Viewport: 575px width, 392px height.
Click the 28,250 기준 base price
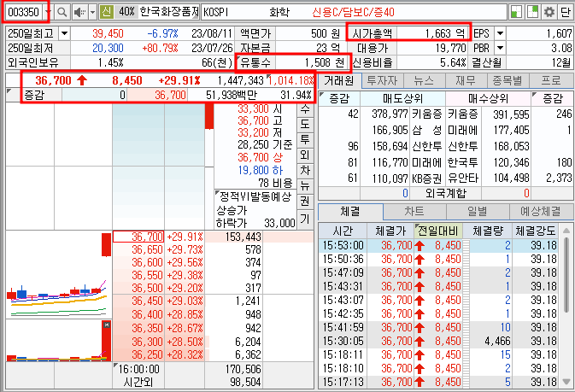coord(265,145)
